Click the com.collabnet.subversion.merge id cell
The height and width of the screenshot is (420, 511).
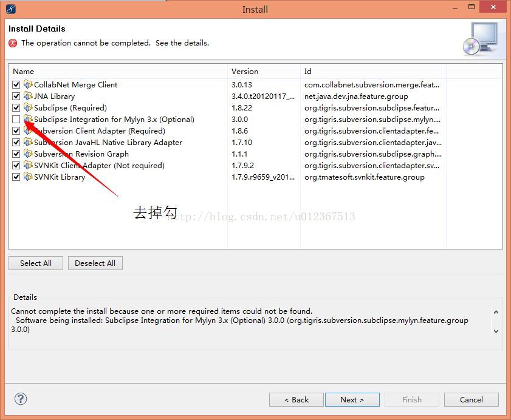[372, 84]
